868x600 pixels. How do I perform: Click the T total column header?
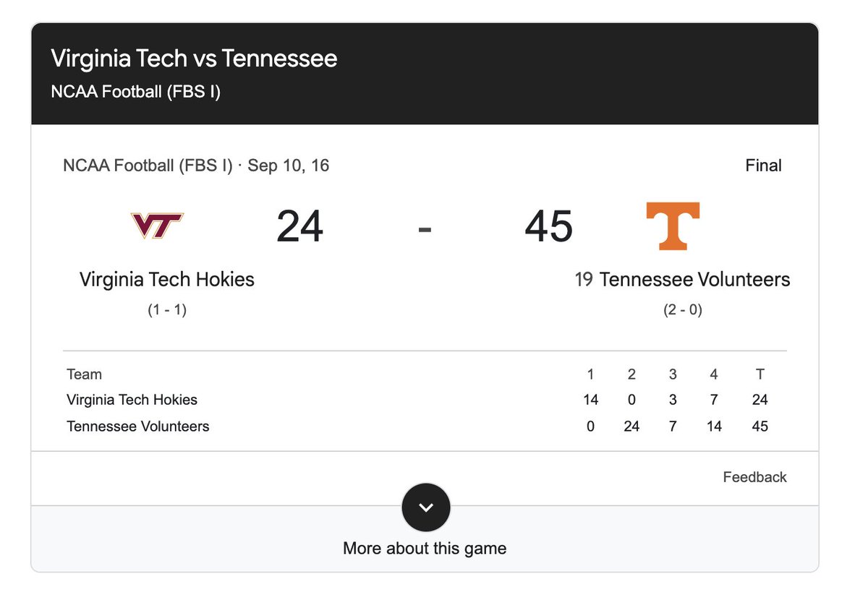click(x=759, y=374)
